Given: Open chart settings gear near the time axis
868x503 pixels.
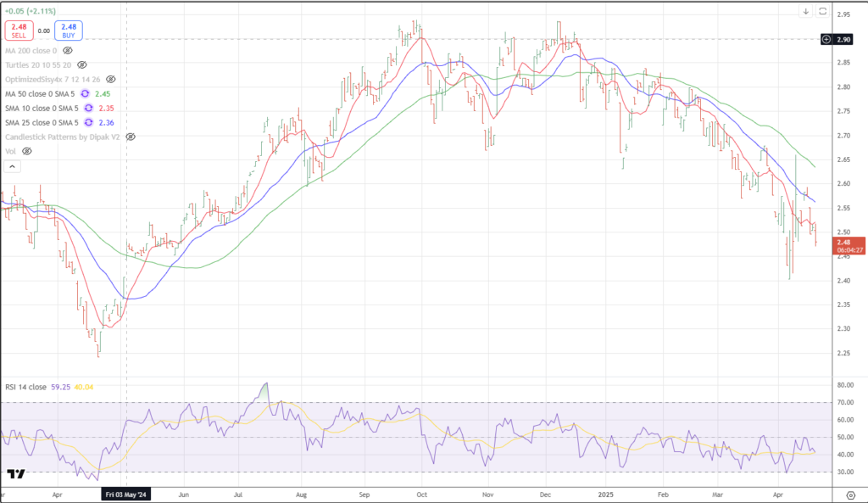Looking at the screenshot, I should point(851,495).
